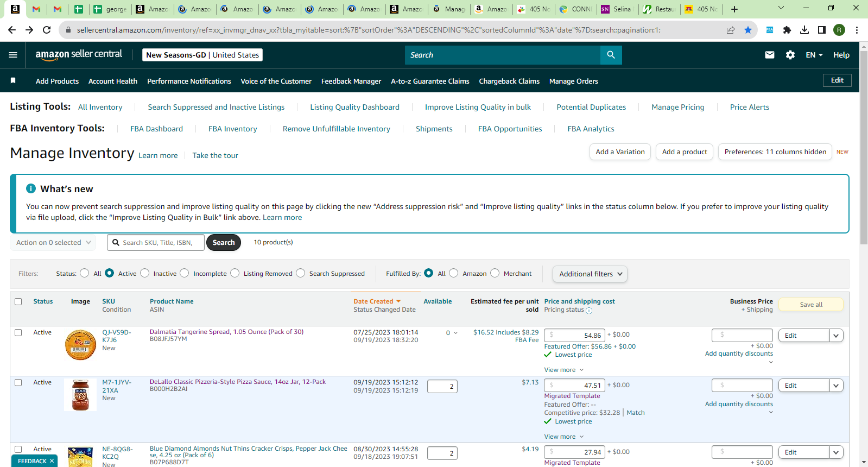Expand the Additional filters dropdown

point(590,274)
